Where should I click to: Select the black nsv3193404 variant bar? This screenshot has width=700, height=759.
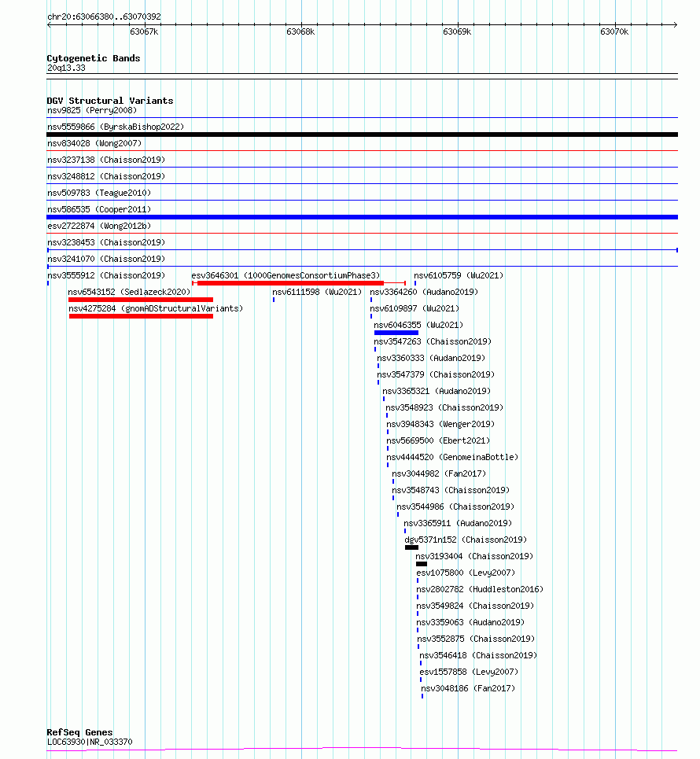pos(421,564)
